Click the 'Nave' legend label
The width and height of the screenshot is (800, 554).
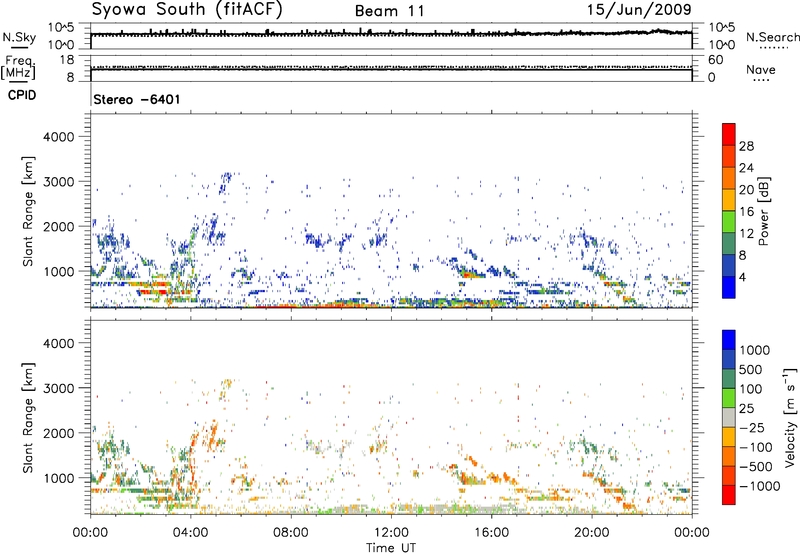761,69
